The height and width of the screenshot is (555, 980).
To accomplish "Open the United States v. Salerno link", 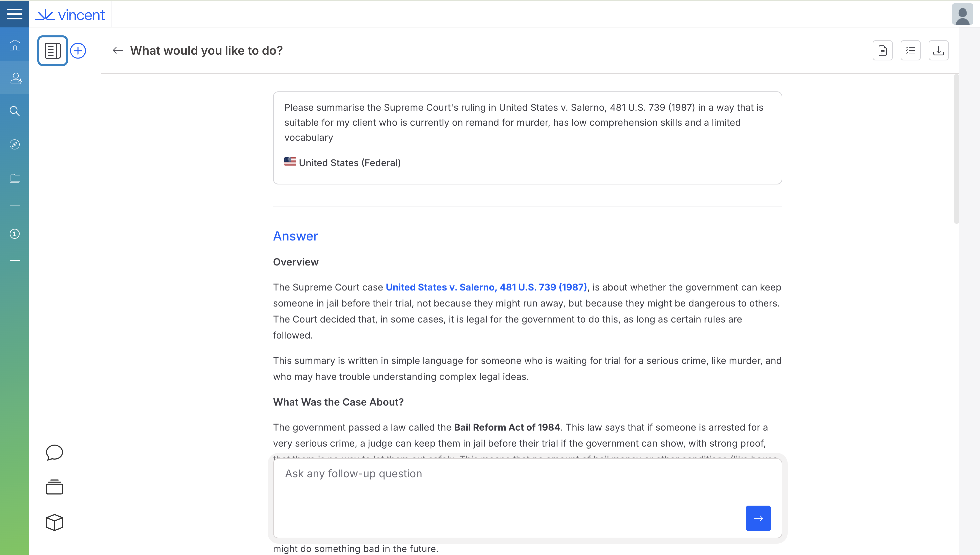I will click(486, 287).
